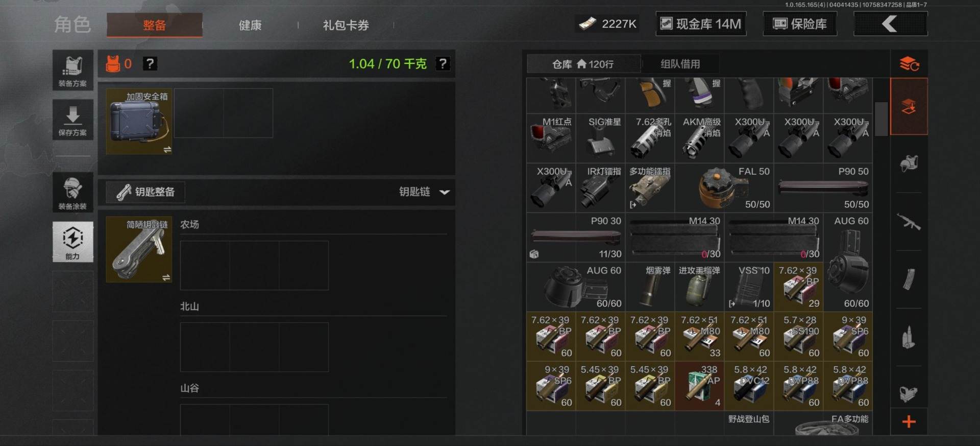Filter warehouse by magazine category icon
The image size is (980, 446).
909,279
